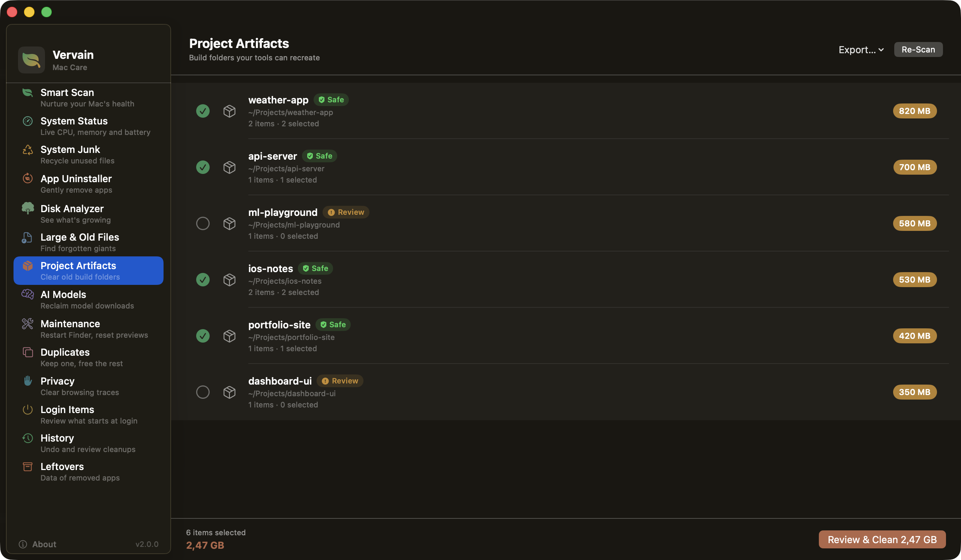961x560 pixels.
Task: Click the Leftovers archive box icon
Action: coord(27,467)
